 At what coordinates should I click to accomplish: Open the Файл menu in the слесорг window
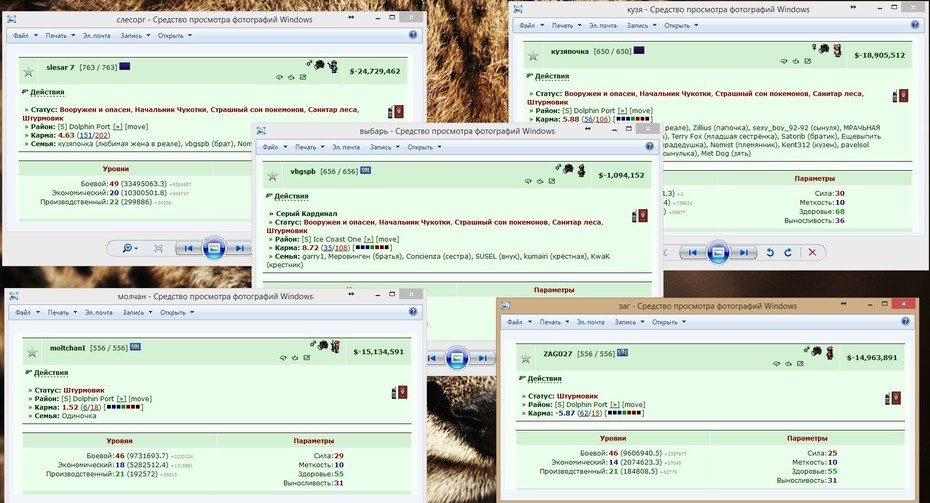pyautogui.click(x=25, y=36)
